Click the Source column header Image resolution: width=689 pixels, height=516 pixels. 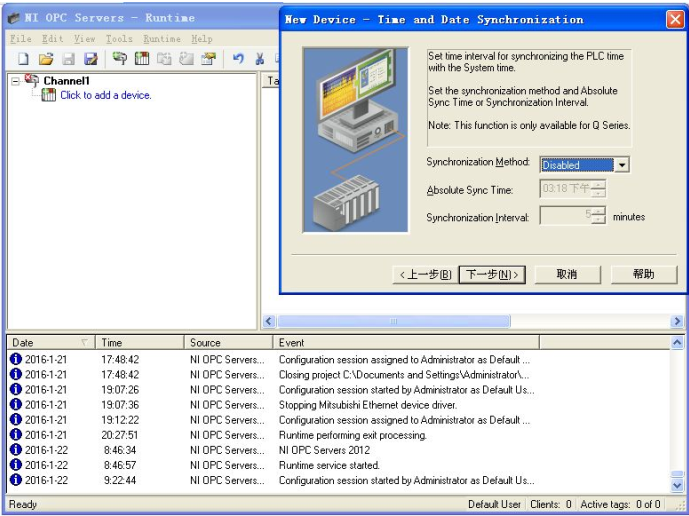point(228,342)
